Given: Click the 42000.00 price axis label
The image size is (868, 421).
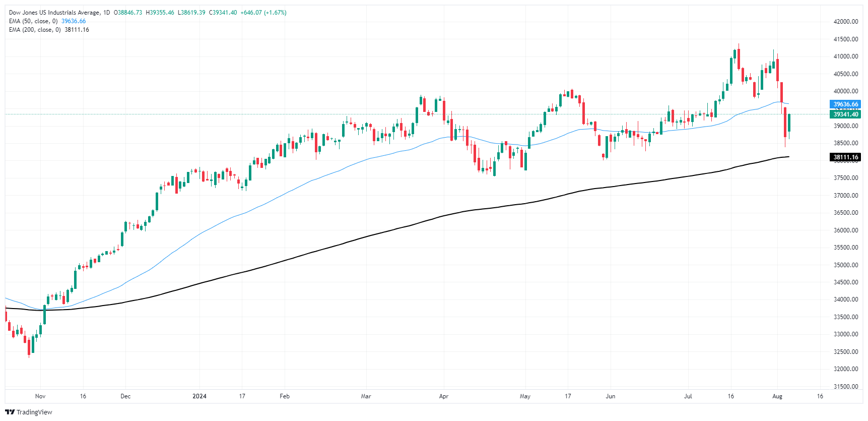Looking at the screenshot, I should click(846, 22).
